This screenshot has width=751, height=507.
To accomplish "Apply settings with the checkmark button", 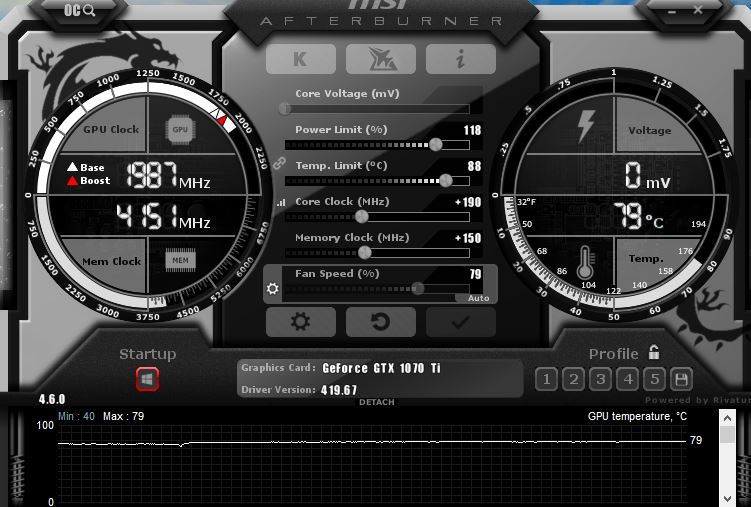I will [460, 322].
